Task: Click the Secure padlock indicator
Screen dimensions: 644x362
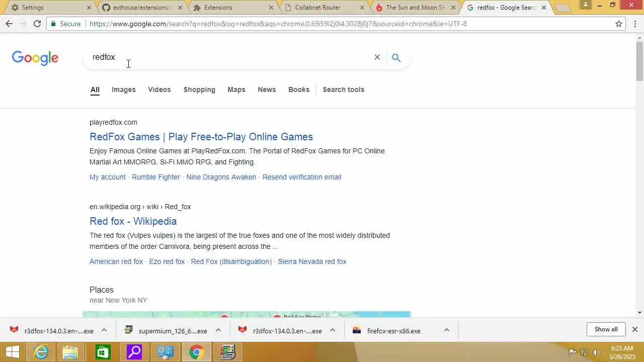Action: tap(65, 24)
